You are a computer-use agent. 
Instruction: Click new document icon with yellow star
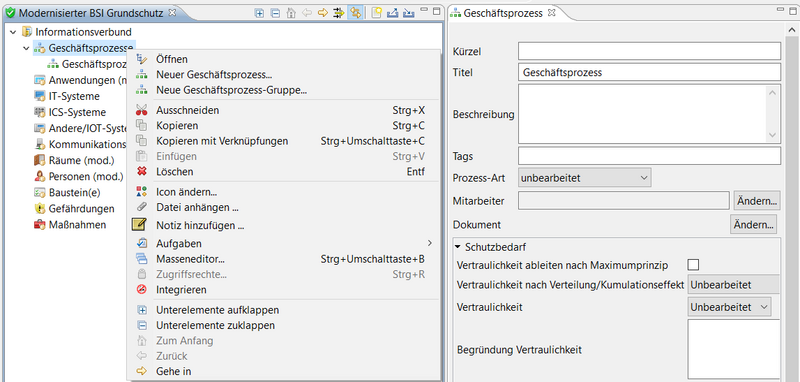point(377,13)
